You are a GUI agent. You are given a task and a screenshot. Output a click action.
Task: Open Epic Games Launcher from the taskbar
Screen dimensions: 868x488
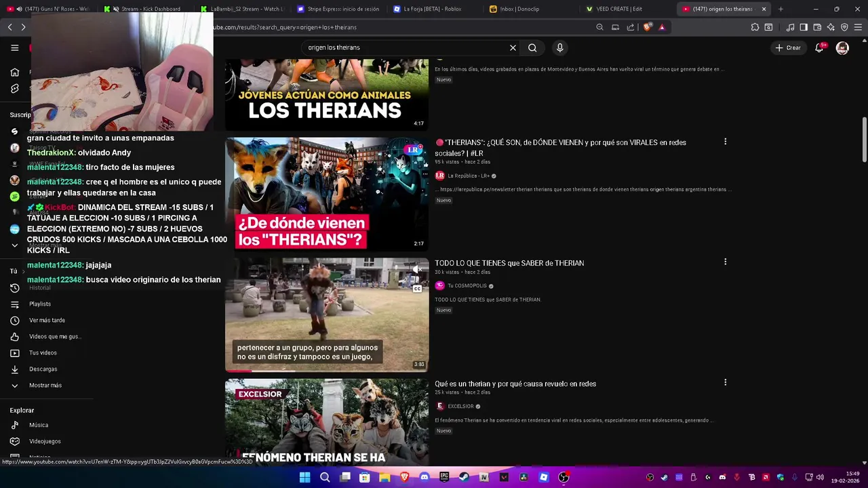point(444,477)
